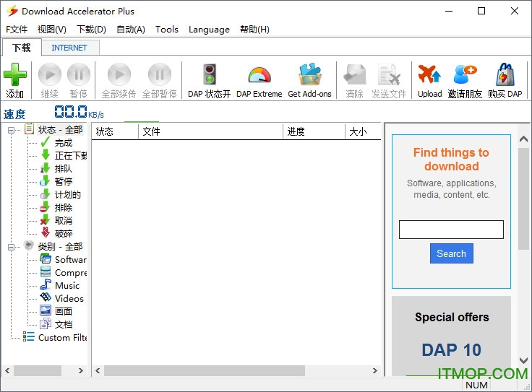532x392 pixels.
Task: Click the 邀请朋友 invite friends icon
Action: click(x=465, y=74)
